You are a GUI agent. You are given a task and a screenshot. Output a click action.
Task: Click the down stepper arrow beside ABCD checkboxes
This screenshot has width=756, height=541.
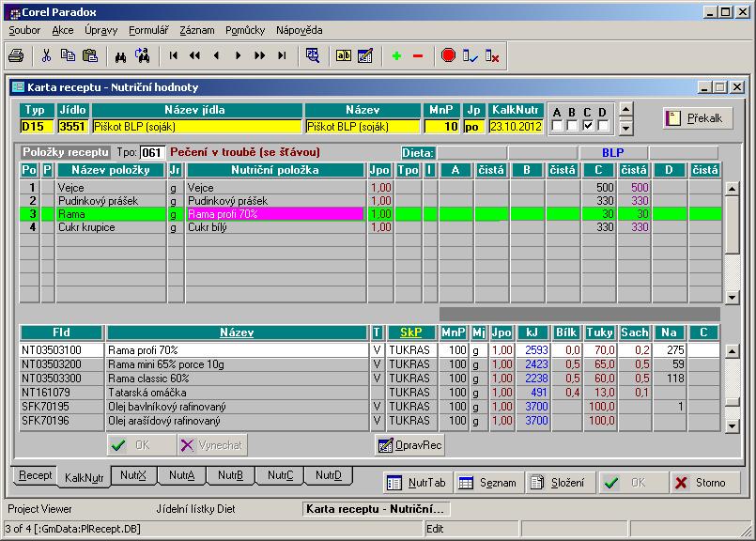pos(625,128)
